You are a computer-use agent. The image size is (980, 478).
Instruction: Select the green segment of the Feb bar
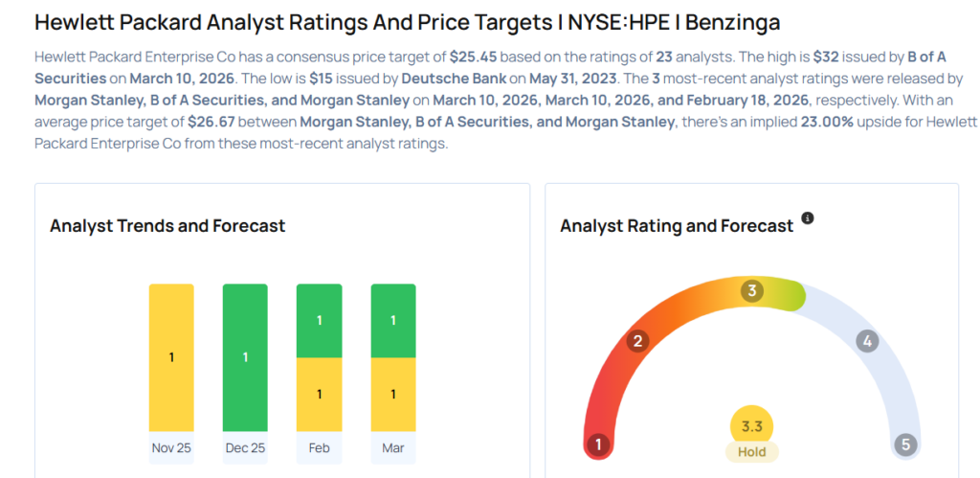pos(319,320)
